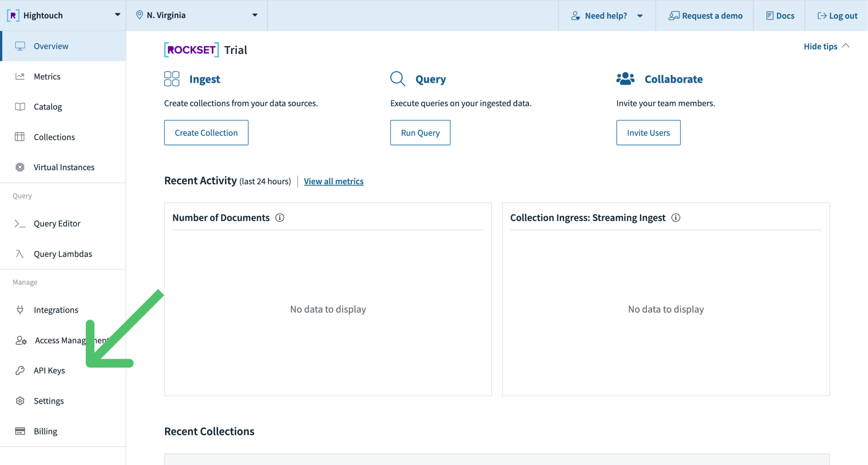
Task: Click the Billing card icon
Action: [20, 431]
